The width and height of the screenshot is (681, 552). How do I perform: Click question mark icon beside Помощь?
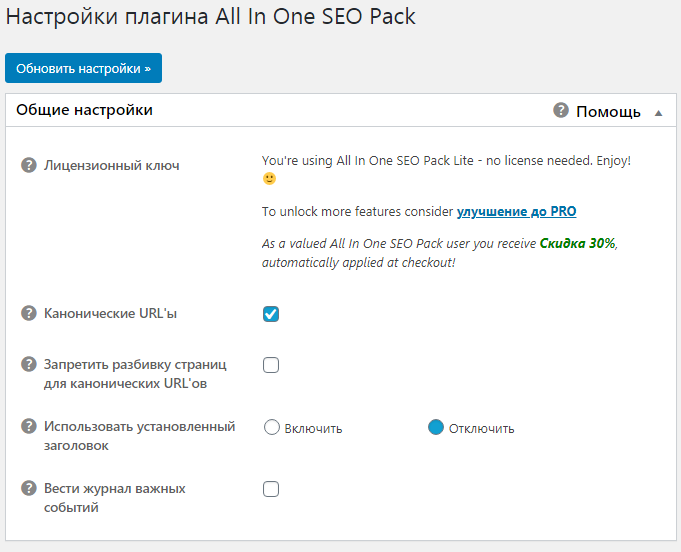pyautogui.click(x=561, y=110)
